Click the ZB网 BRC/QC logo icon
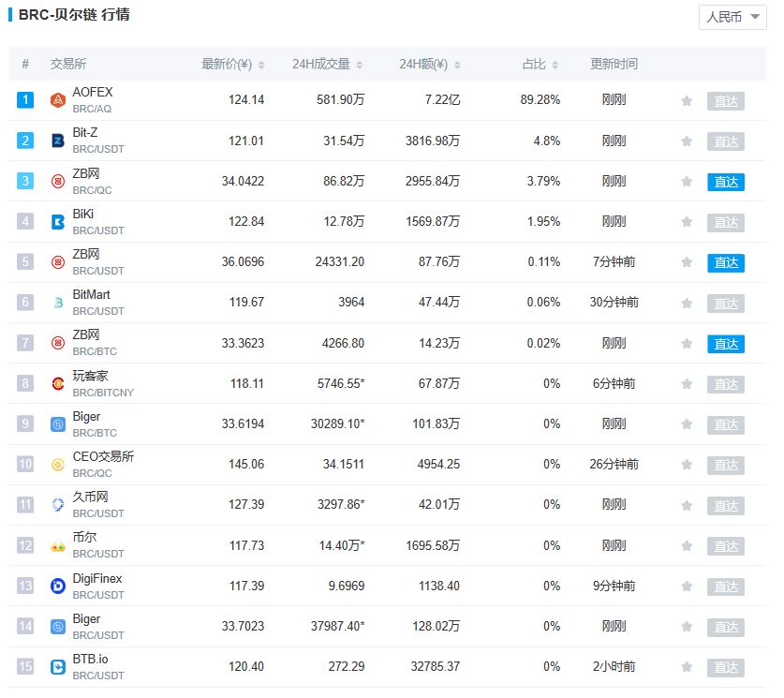Viewport: 784px width, 698px height. point(58,181)
